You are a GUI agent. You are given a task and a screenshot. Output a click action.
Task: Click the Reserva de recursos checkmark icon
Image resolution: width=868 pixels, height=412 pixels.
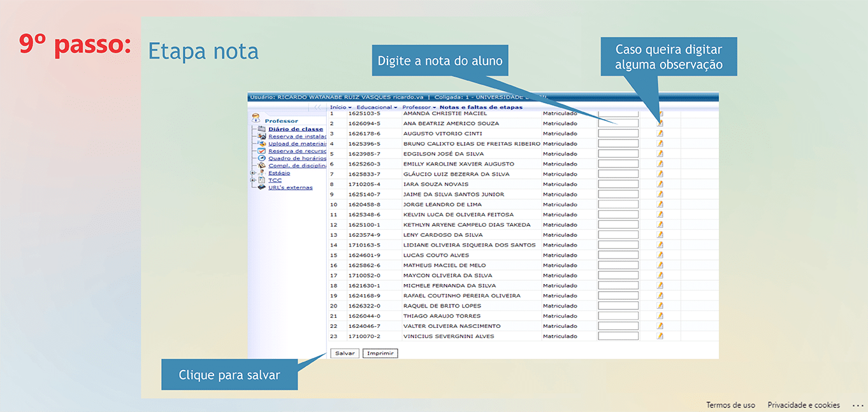(x=261, y=152)
